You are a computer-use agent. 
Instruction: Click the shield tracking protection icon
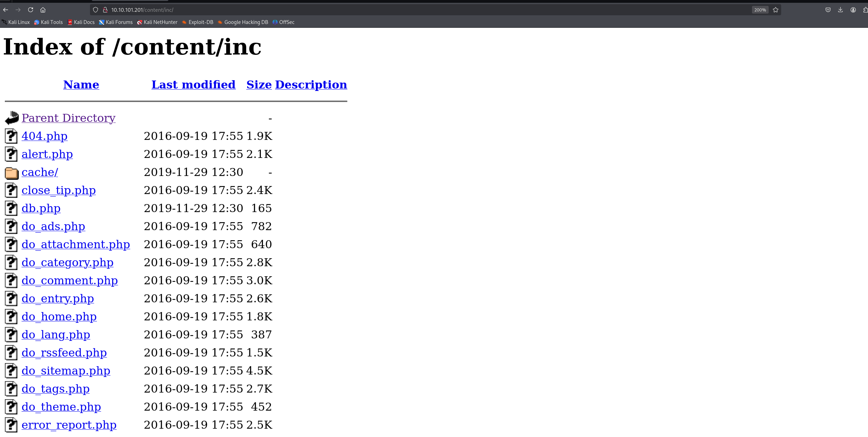[x=96, y=10]
